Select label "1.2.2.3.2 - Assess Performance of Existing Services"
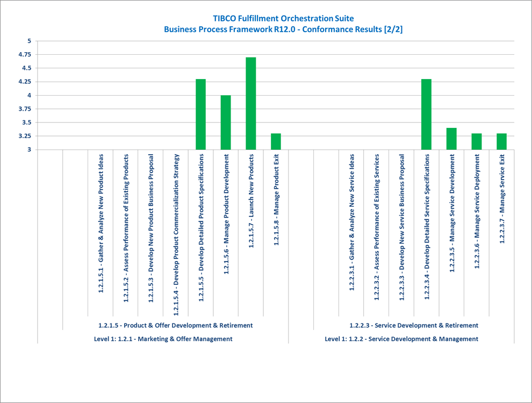Screen dimensions: 532x403 (377, 227)
